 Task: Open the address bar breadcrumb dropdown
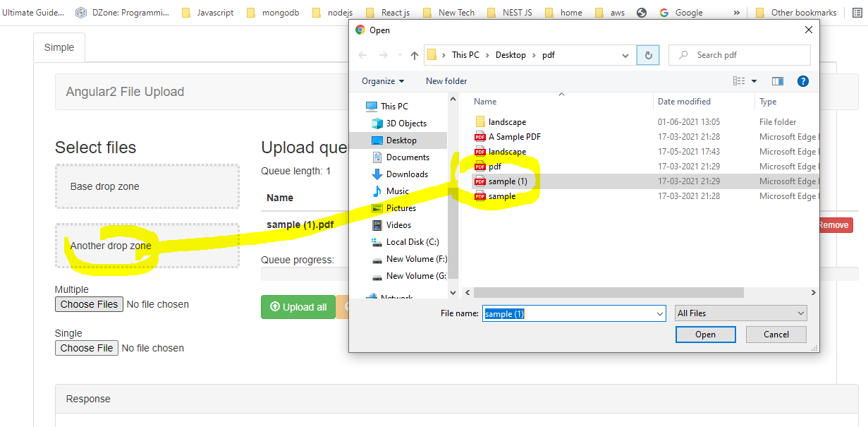coord(625,54)
